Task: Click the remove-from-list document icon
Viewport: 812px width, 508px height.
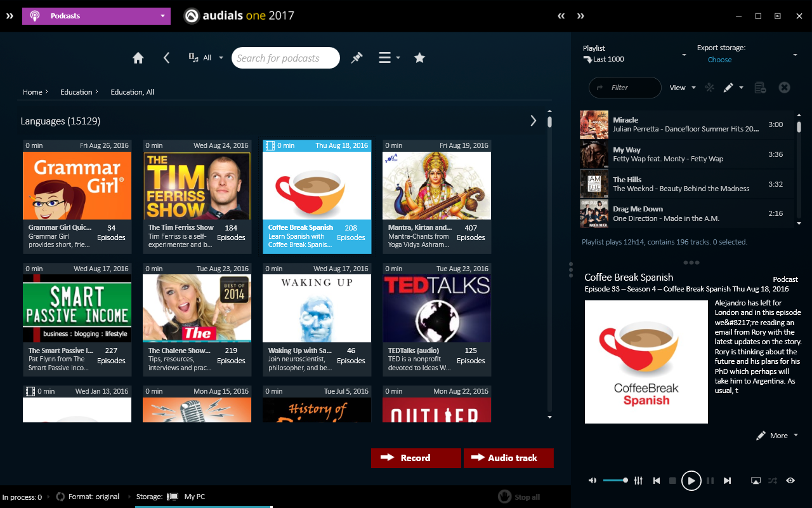Action: click(760, 88)
